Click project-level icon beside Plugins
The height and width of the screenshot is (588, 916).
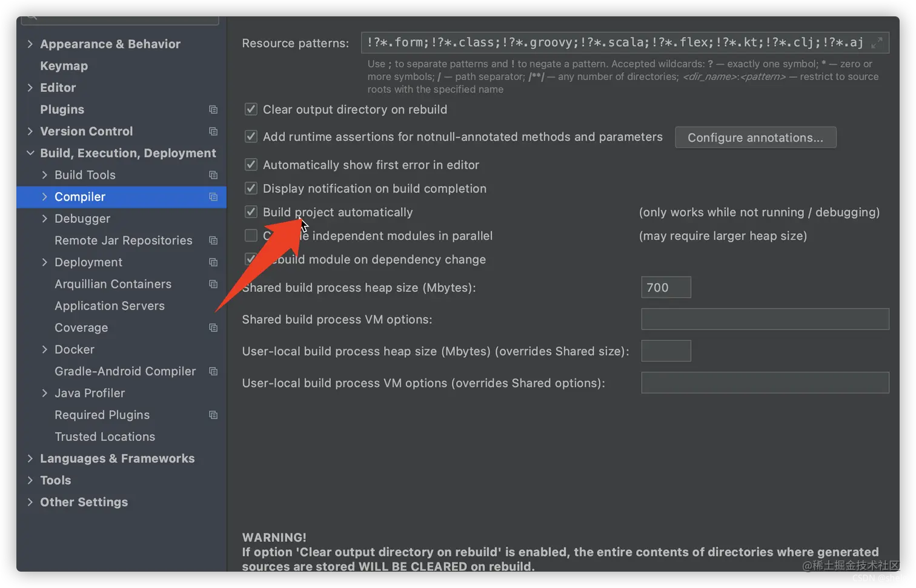point(213,110)
